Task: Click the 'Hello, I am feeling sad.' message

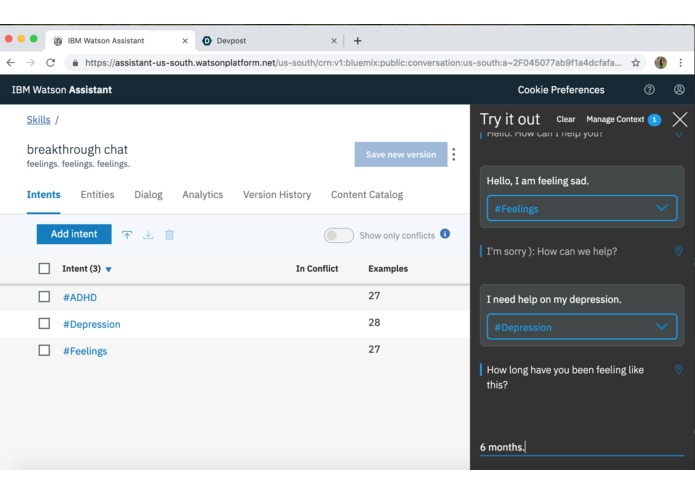Action: [538, 181]
